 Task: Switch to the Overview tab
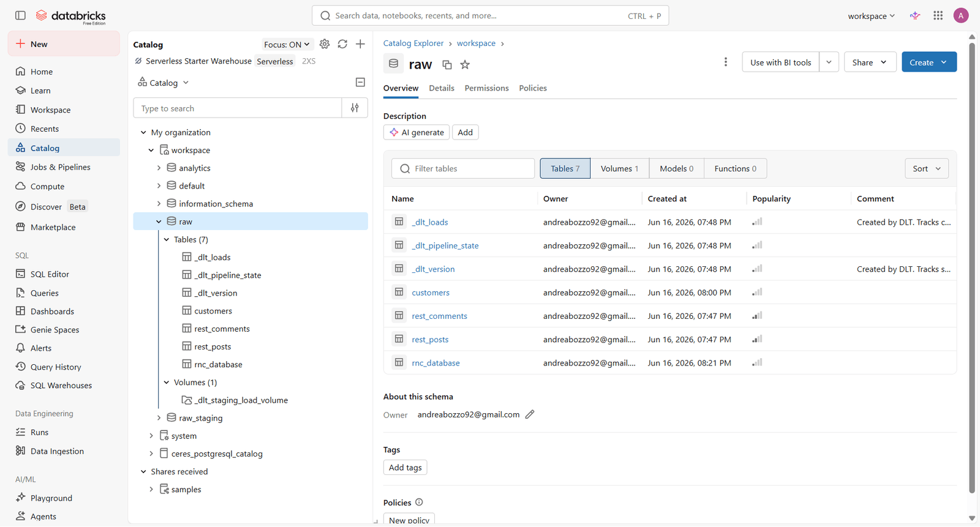[x=401, y=88]
